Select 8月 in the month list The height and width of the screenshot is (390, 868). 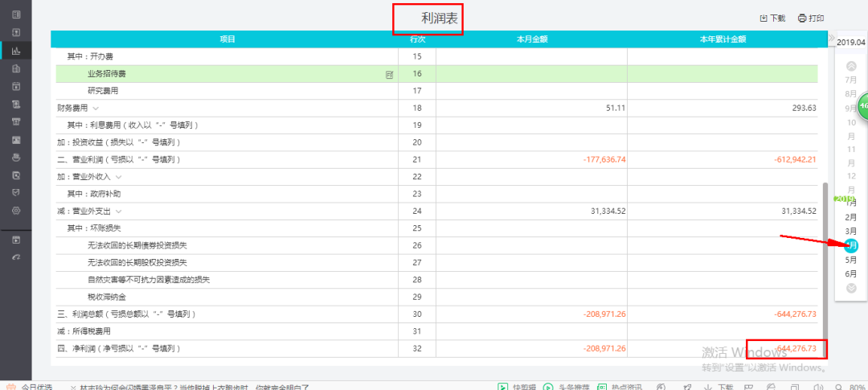851,93
